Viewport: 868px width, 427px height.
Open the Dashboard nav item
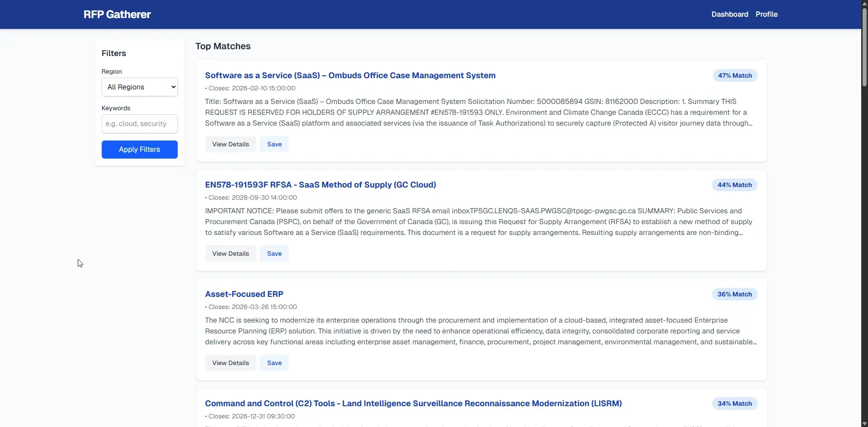(729, 14)
